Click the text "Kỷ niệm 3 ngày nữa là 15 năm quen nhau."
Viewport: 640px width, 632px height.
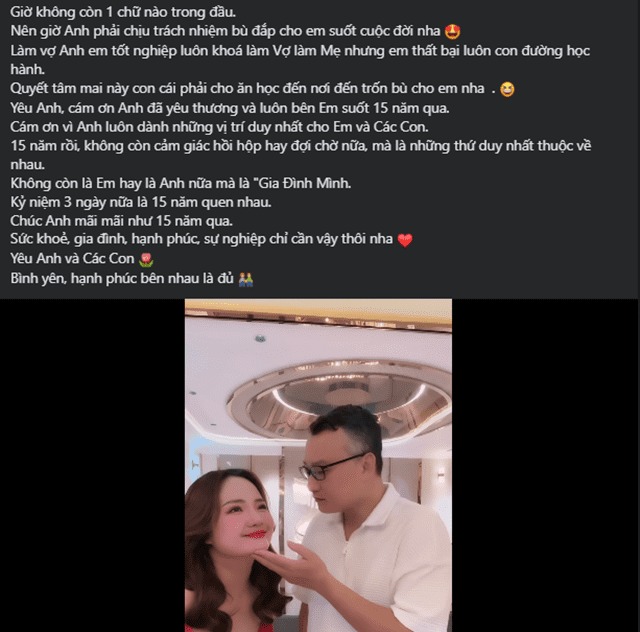pos(141,202)
